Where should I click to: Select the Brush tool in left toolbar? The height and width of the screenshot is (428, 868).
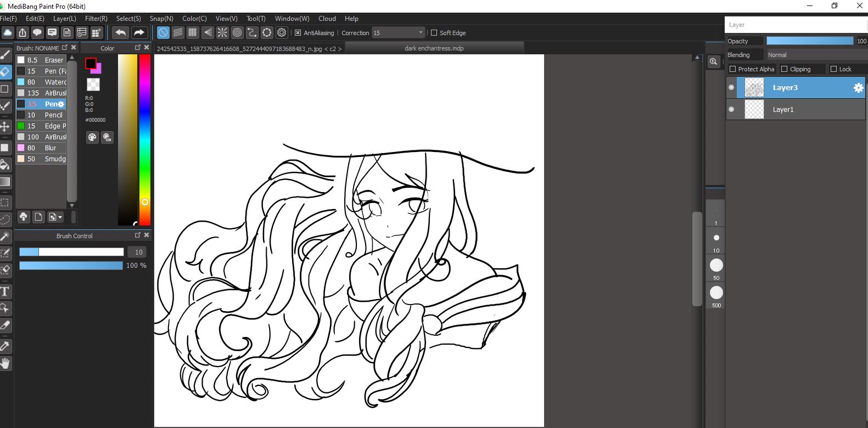(x=5, y=54)
